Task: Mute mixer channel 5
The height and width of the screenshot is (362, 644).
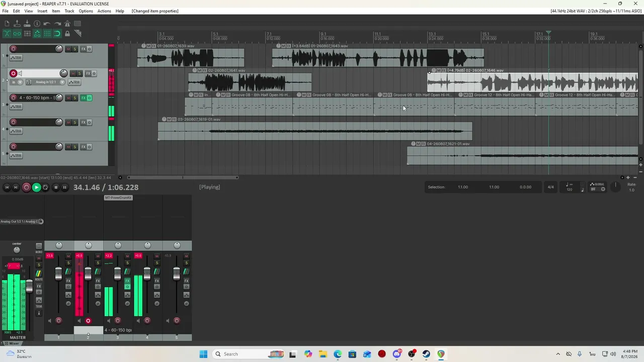Action: coord(186,256)
